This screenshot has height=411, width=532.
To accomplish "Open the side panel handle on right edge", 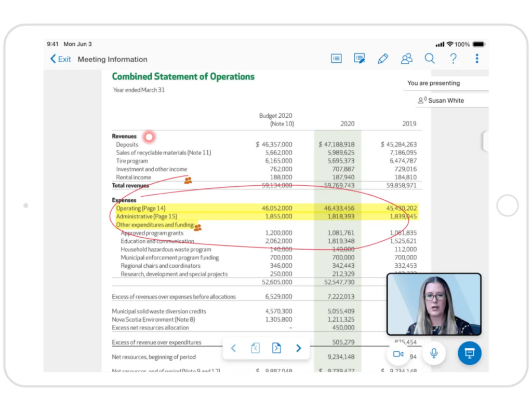I will click(x=485, y=141).
